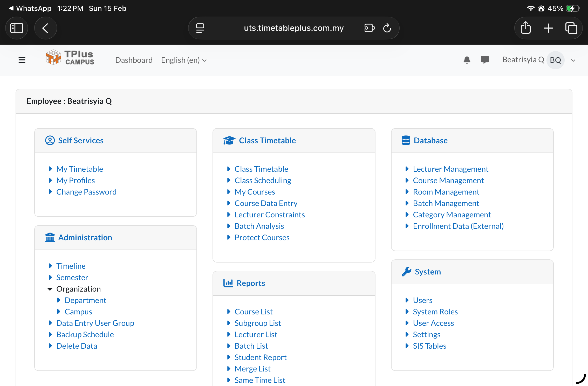The image size is (588, 386).
Task: Select the Dashboard menu item
Action: pos(134,60)
